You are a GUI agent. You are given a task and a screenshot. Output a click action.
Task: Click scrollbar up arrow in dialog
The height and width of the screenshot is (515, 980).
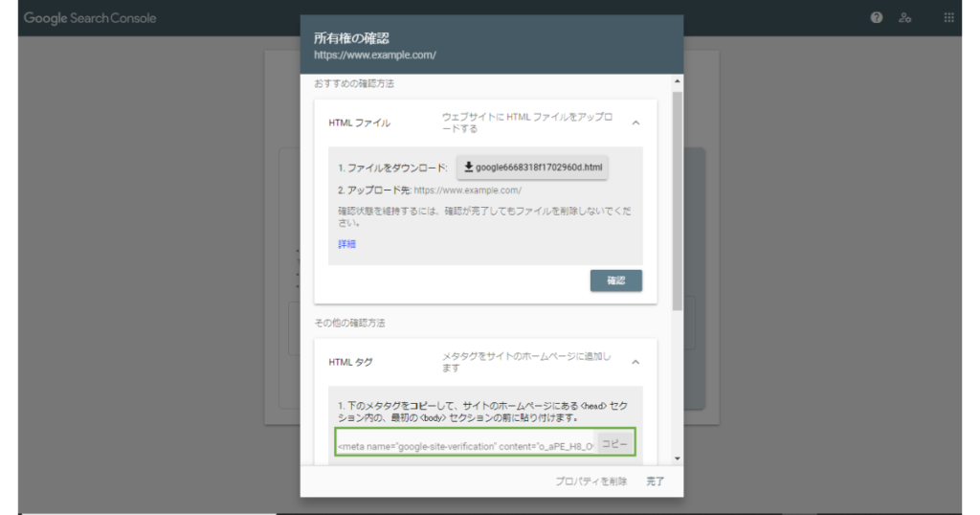tap(677, 82)
